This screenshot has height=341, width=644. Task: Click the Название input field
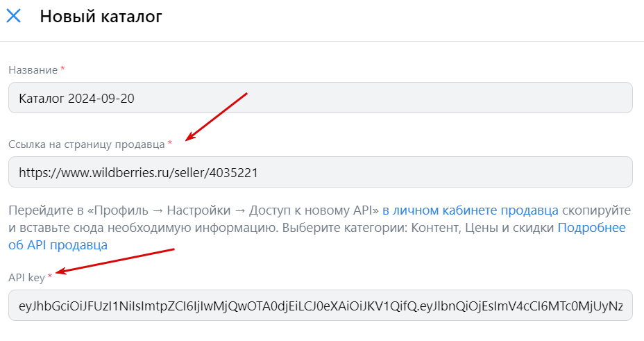pos(320,99)
